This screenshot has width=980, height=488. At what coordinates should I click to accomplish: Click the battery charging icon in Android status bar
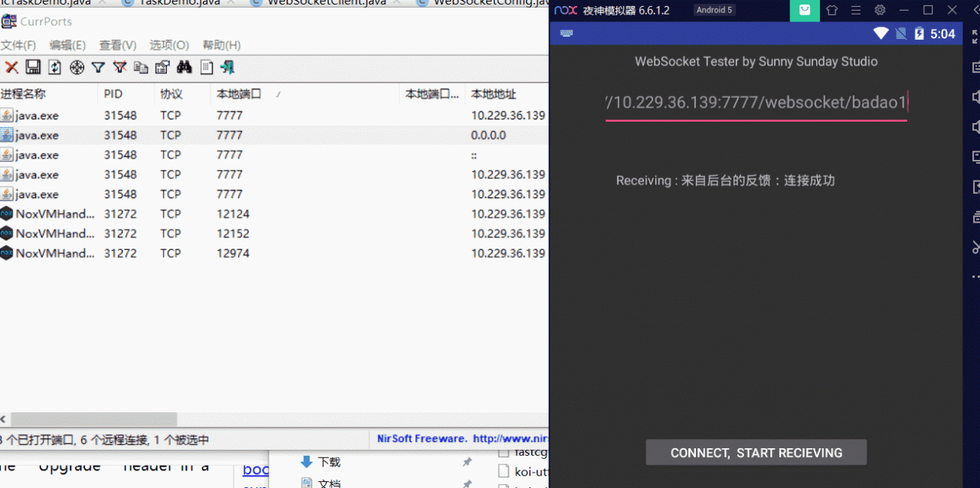[919, 34]
